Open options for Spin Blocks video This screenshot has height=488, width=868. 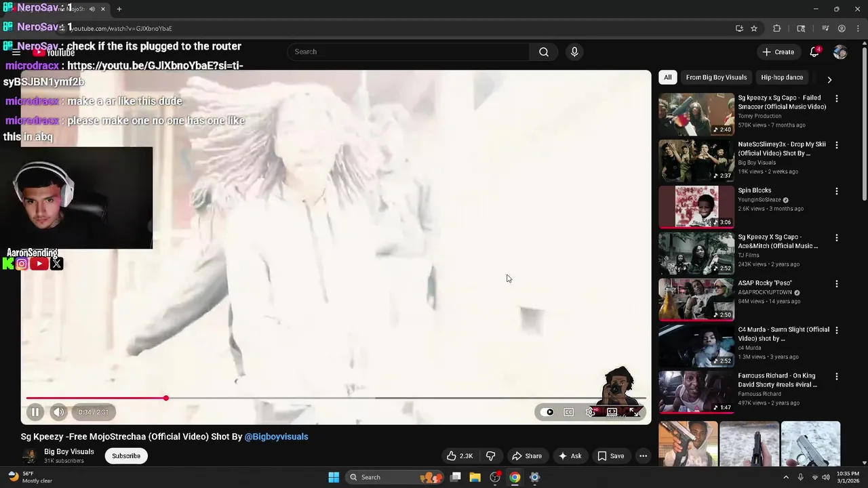[836, 191]
